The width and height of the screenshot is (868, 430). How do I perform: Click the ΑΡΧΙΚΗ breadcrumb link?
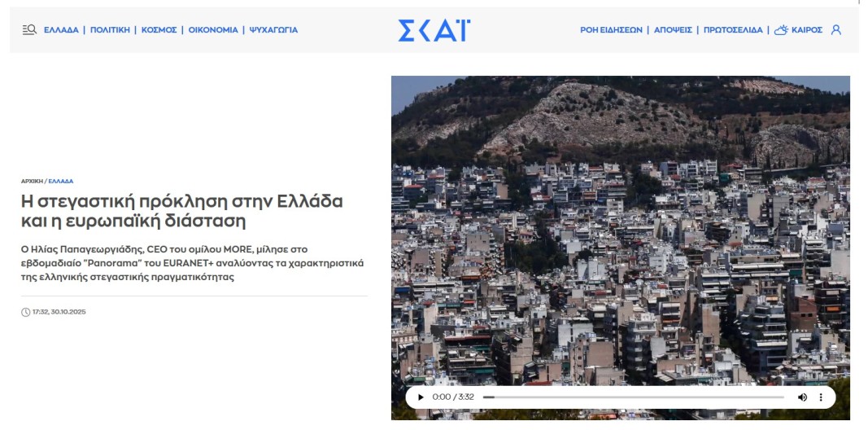tap(32, 181)
